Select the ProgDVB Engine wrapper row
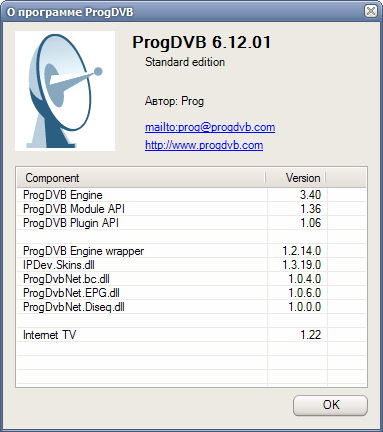Image resolution: width=383 pixels, height=432 pixels. pyautogui.click(x=192, y=251)
